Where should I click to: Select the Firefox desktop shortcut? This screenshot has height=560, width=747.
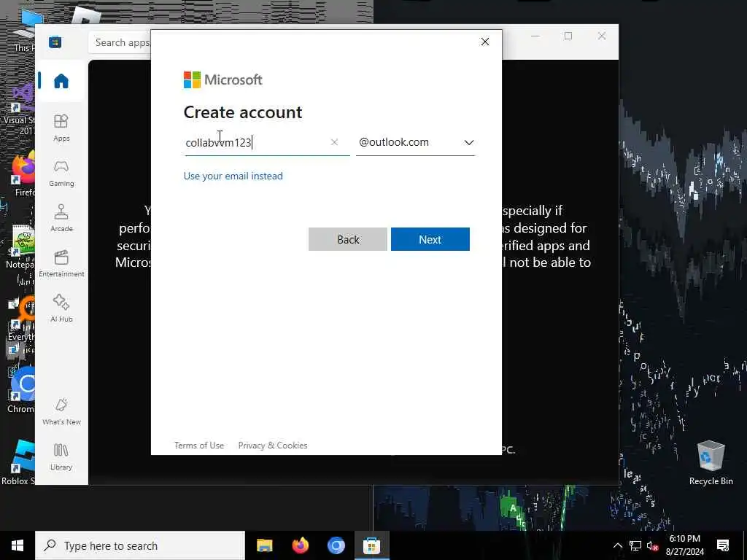[23, 174]
